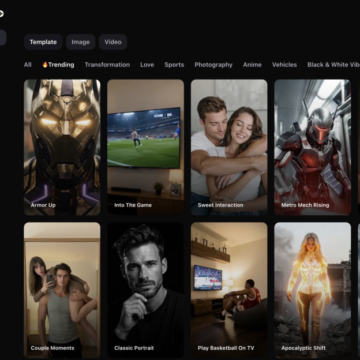Viewport: 360px width, 360px height.
Task: Switch to the Image tab
Action: pos(81,42)
